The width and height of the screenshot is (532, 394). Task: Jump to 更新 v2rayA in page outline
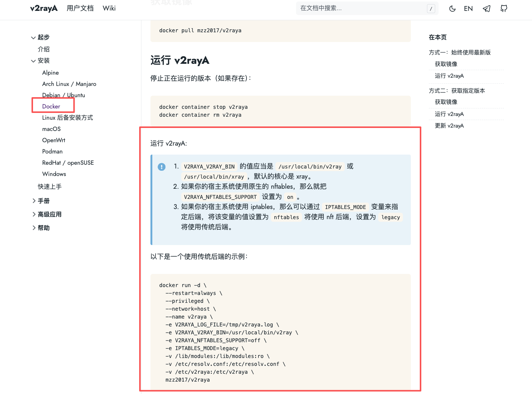pos(449,126)
